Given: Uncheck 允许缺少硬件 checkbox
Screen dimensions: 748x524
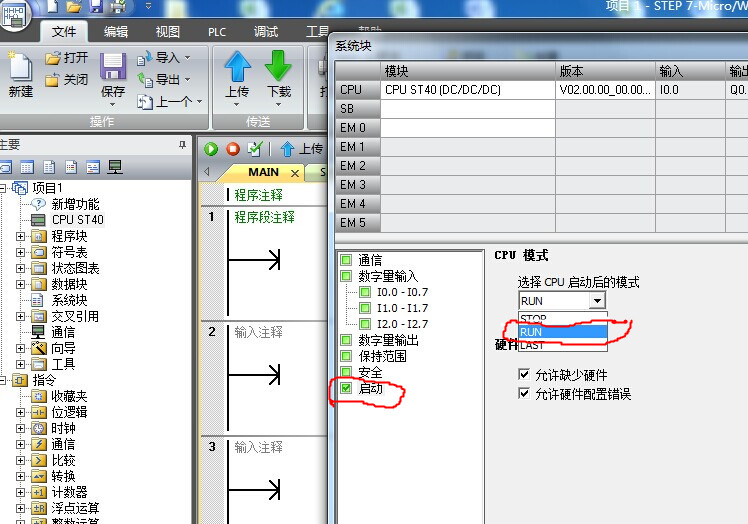Looking at the screenshot, I should coord(524,374).
